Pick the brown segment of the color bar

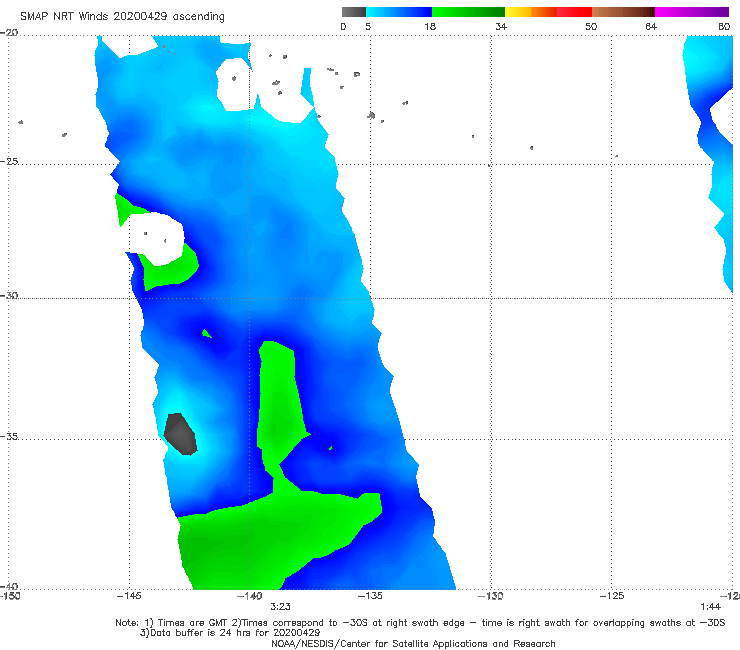[x=623, y=12]
